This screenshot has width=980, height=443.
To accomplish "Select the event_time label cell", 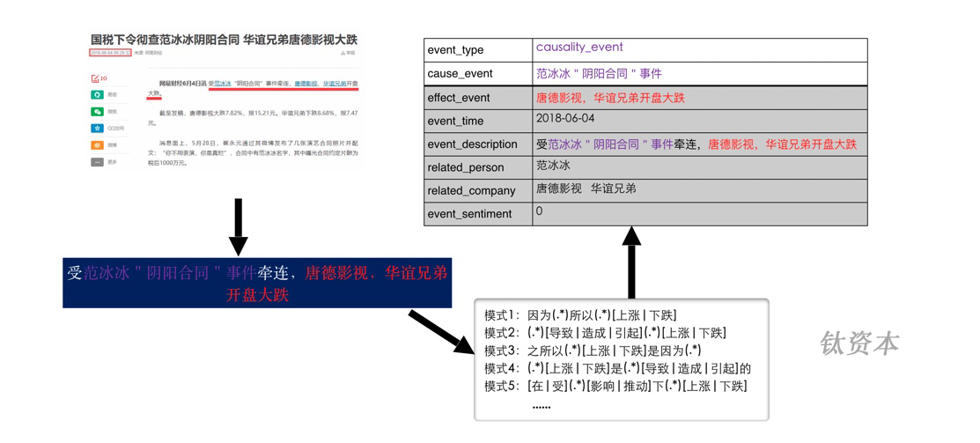I will tap(477, 121).
